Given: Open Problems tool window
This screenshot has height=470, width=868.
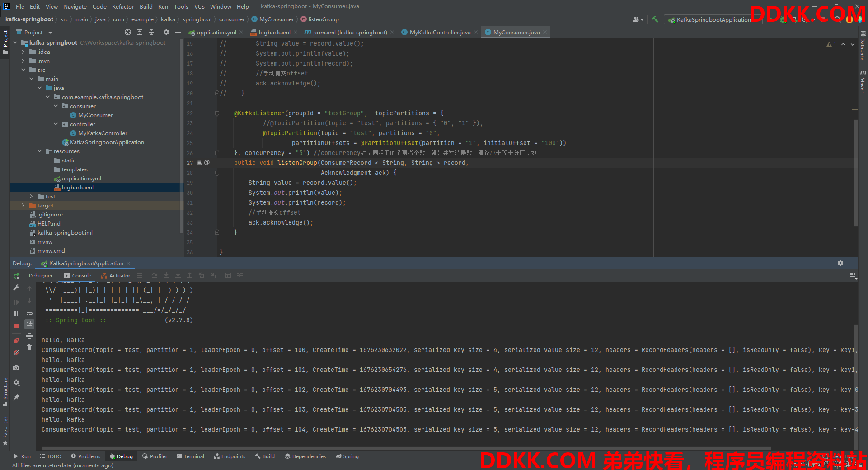Looking at the screenshot, I should pyautogui.click(x=85, y=456).
